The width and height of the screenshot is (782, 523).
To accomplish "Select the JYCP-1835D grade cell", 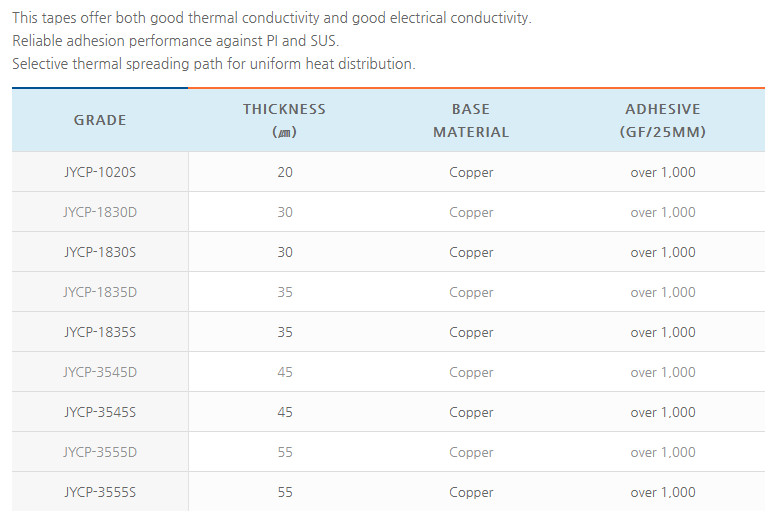I will tap(100, 292).
